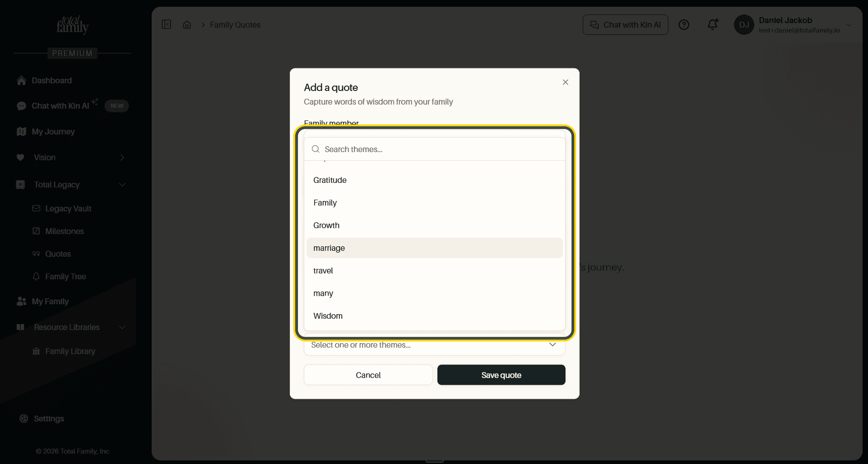Click the Settings gear icon
Viewport: 868px width, 464px height.
[24, 418]
